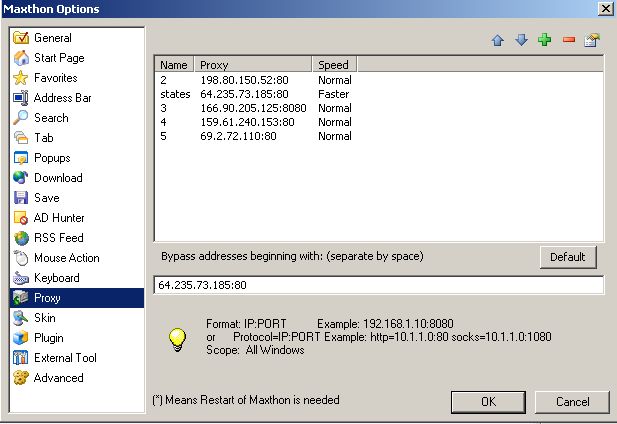Go to Search settings label

pos(51,118)
